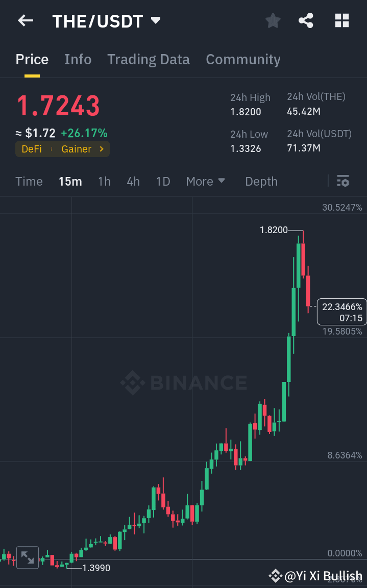Switch to the Trading Data tab

tap(148, 59)
